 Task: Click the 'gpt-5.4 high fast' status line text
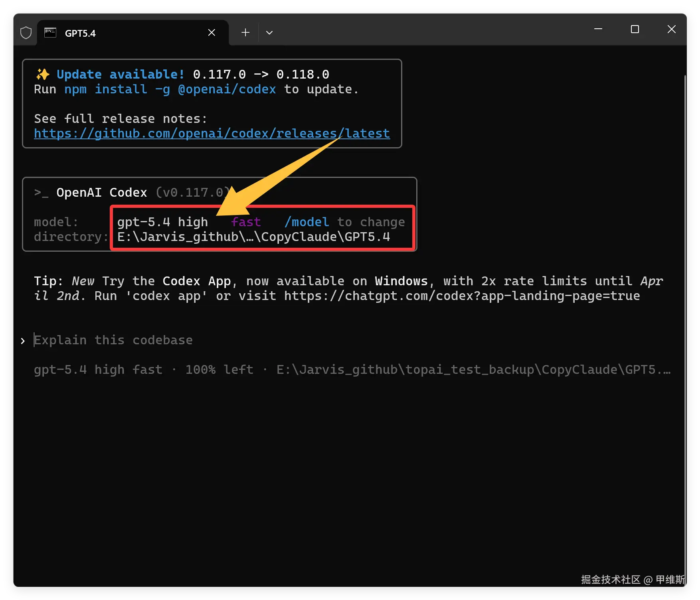(98, 370)
